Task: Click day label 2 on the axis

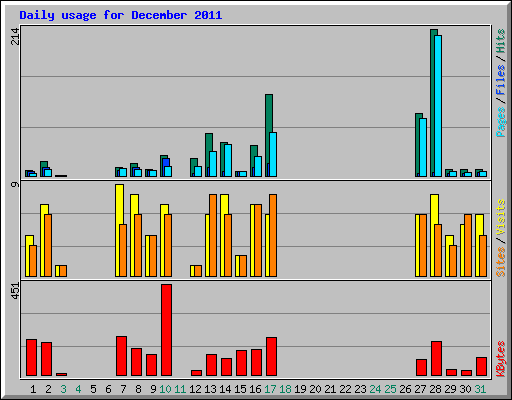Action: click(x=48, y=389)
